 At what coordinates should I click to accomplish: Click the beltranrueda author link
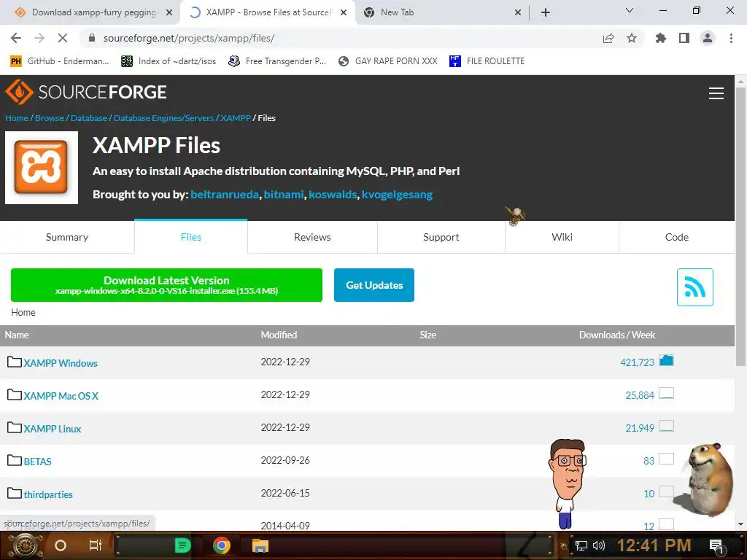click(225, 194)
